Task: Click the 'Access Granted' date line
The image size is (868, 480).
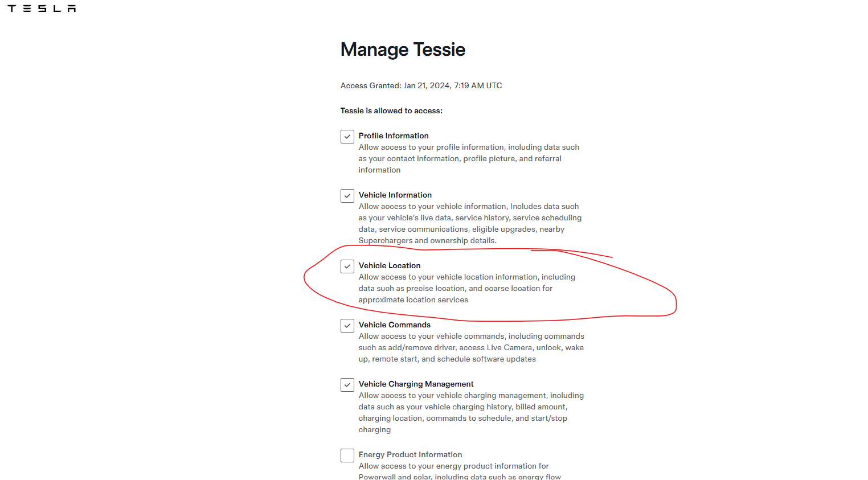Action: pos(421,85)
